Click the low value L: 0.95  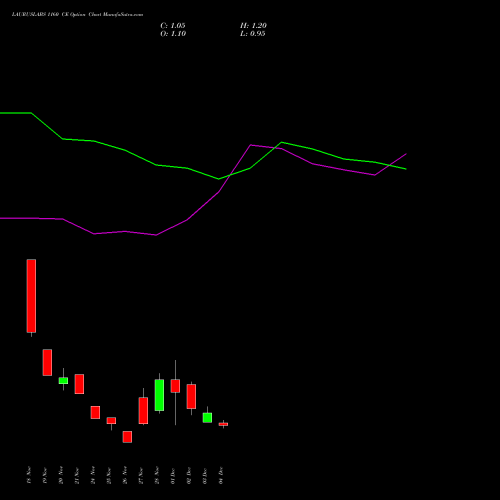tap(253, 34)
